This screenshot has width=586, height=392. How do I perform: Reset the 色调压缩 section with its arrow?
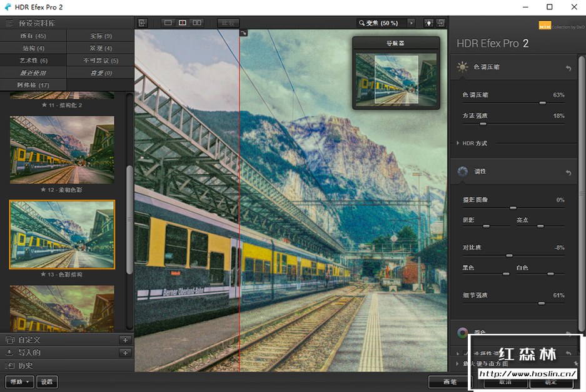[x=568, y=68]
